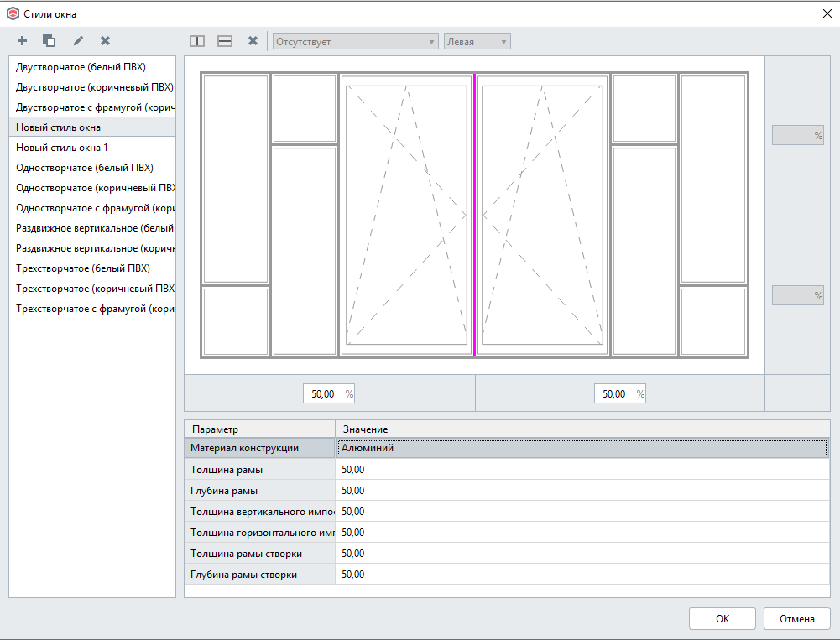The width and height of the screenshot is (840, 640).
Task: Click the upper disabled percent height field
Action: [797, 136]
